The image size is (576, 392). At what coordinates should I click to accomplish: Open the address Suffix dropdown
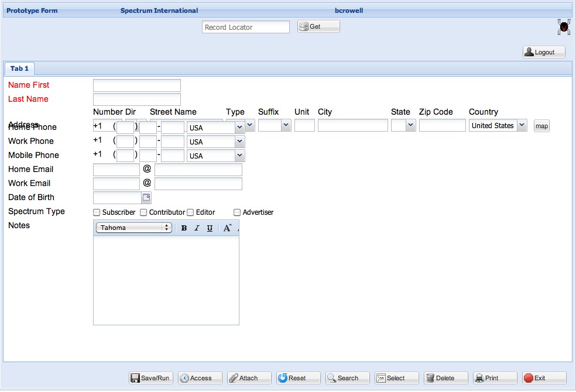(x=286, y=125)
